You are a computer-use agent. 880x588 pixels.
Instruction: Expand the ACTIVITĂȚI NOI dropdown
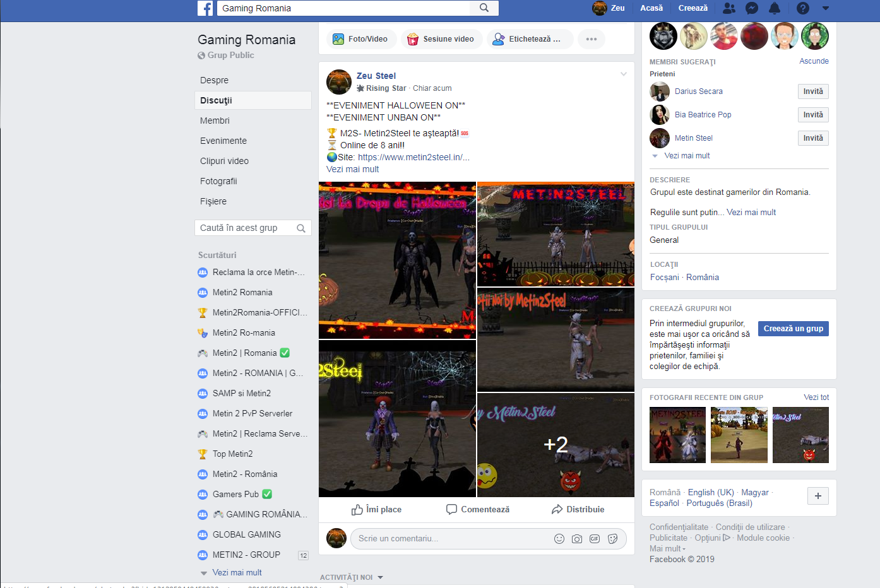(352, 577)
